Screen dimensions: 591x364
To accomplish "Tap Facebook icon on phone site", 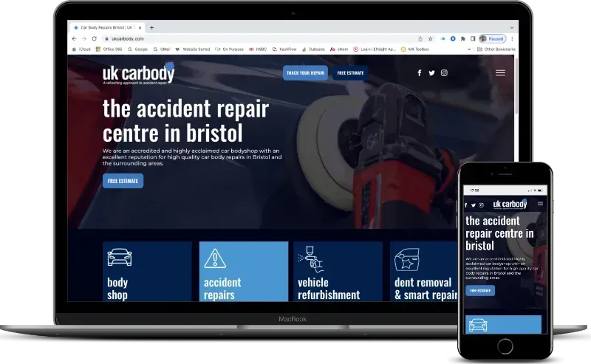I will 466,205.
